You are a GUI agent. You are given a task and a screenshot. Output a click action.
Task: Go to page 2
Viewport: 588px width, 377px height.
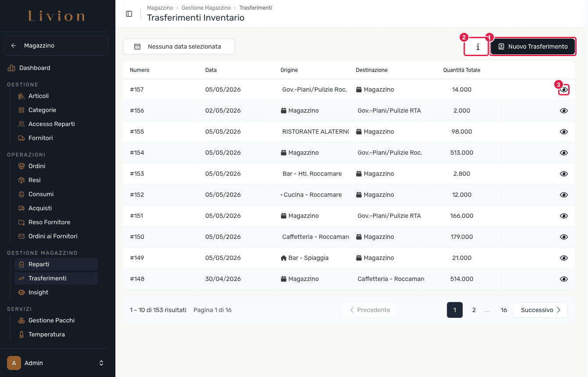474,310
